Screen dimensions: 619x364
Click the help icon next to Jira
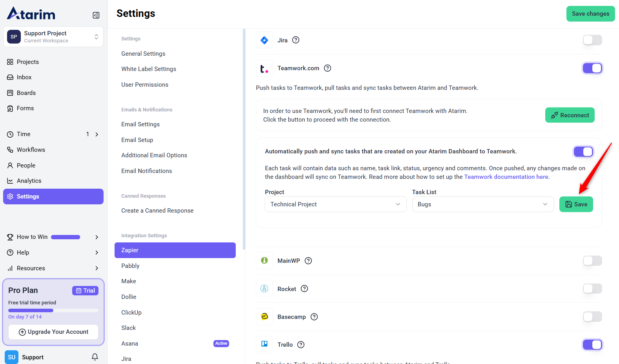click(296, 40)
